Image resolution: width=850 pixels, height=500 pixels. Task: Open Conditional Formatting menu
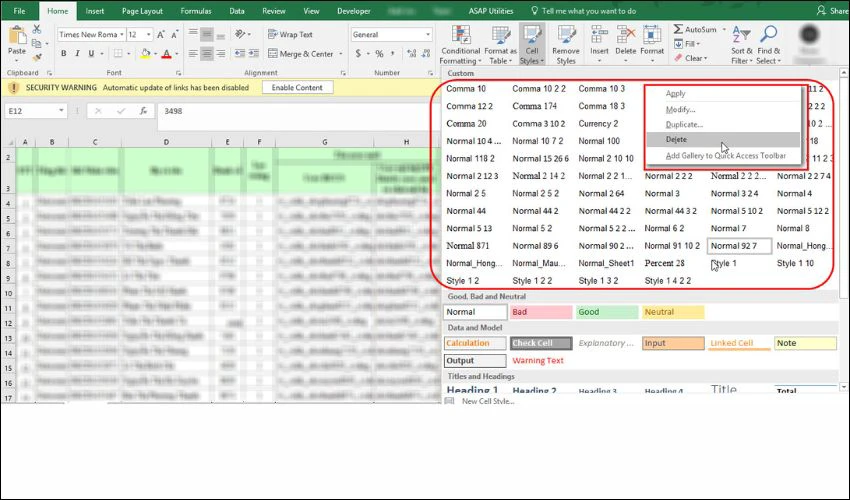pyautogui.click(x=461, y=45)
